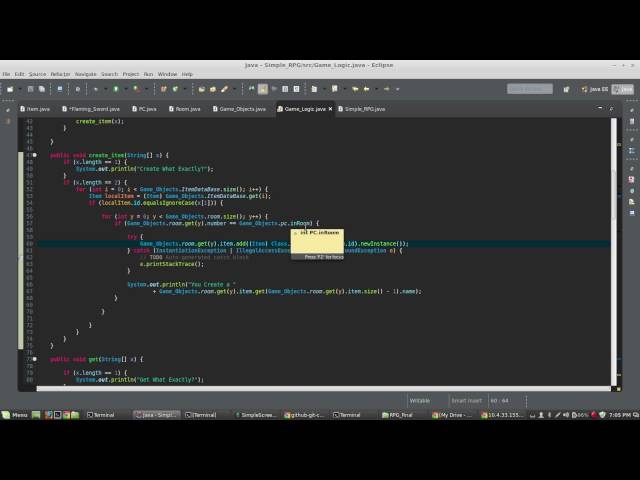Open the RPG_Final folder taskbar window
Viewport: 640px width, 480px height.
click(397, 415)
